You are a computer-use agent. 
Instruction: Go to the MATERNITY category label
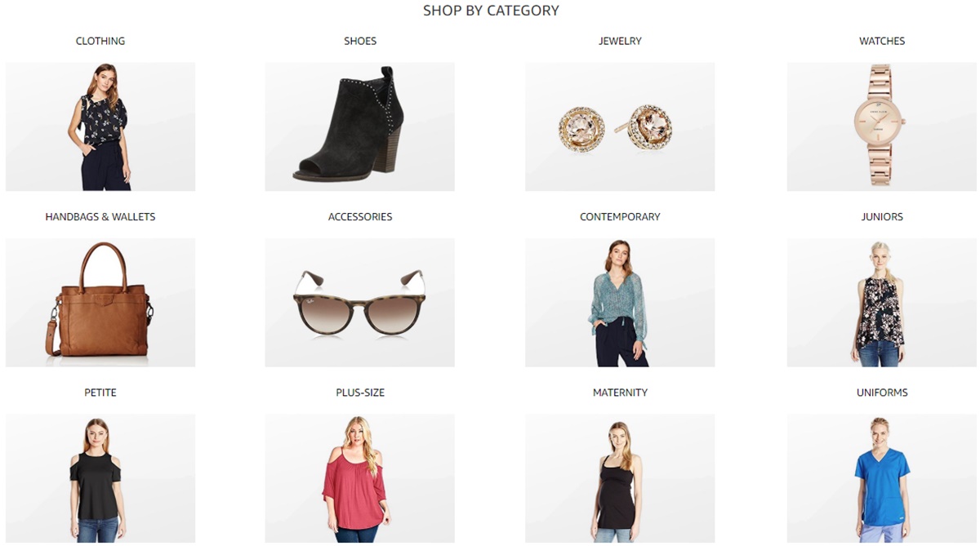click(x=620, y=393)
